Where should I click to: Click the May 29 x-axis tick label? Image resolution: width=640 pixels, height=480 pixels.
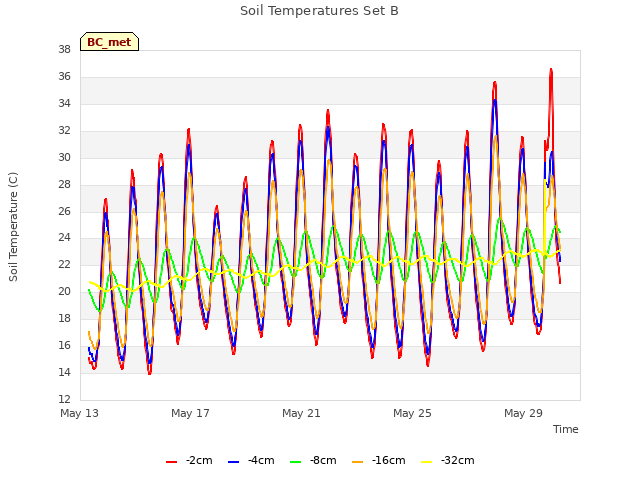point(524,413)
